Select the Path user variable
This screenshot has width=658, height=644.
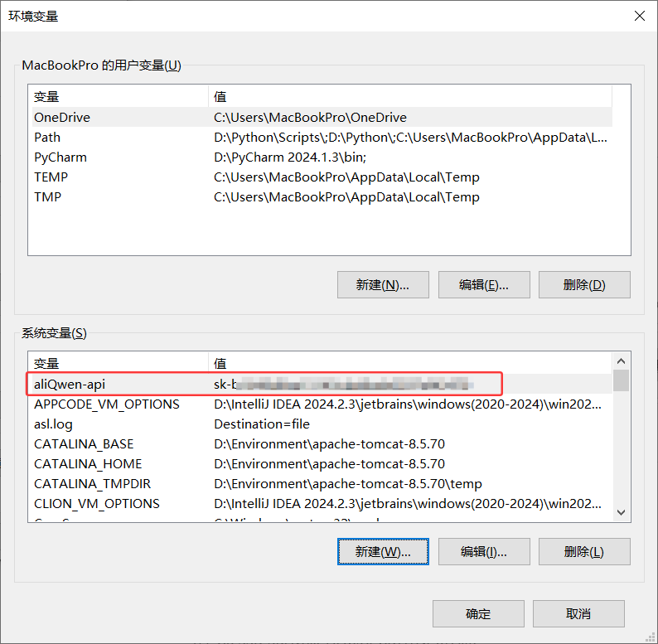click(47, 138)
